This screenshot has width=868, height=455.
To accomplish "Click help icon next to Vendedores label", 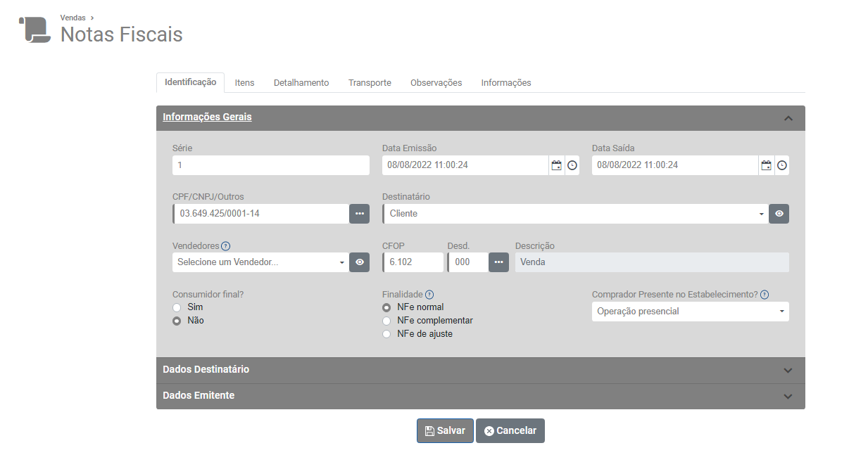I will click(226, 246).
